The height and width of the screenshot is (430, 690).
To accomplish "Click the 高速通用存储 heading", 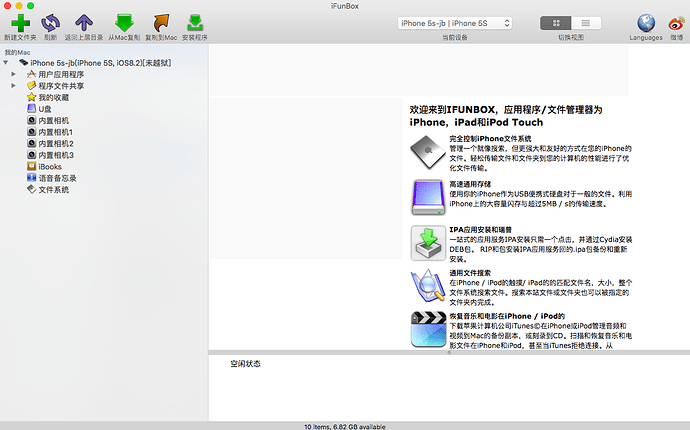I will (x=470, y=184).
